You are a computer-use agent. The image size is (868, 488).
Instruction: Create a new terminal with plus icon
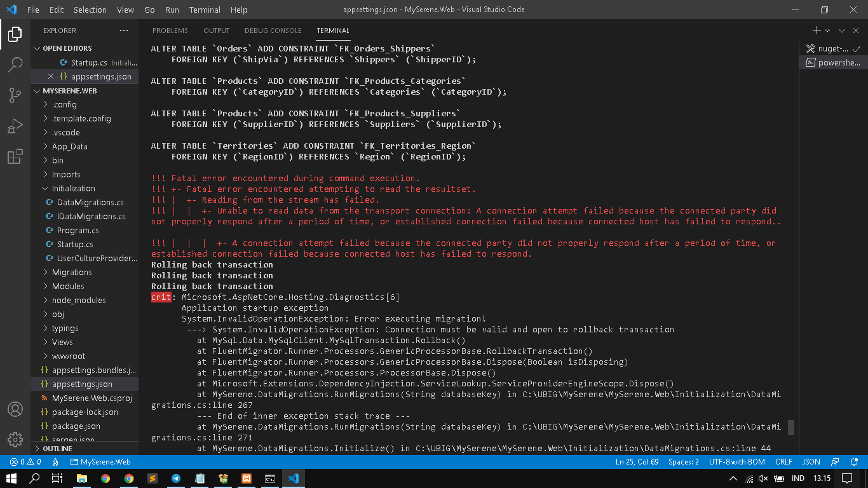(817, 30)
